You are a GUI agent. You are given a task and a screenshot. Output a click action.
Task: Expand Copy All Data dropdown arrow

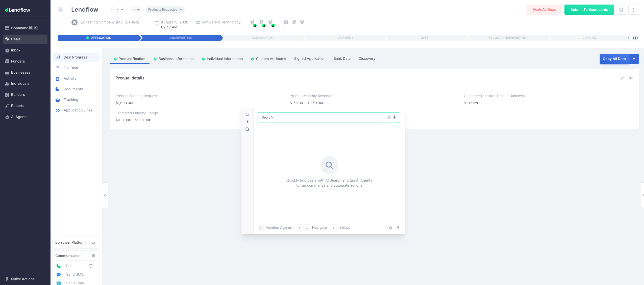point(634,59)
